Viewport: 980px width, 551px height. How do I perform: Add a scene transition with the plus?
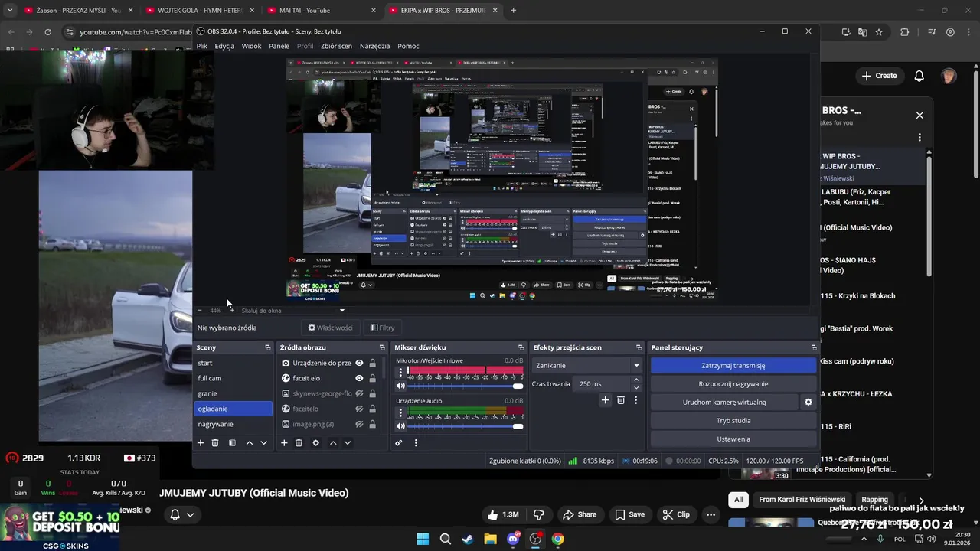click(x=605, y=400)
